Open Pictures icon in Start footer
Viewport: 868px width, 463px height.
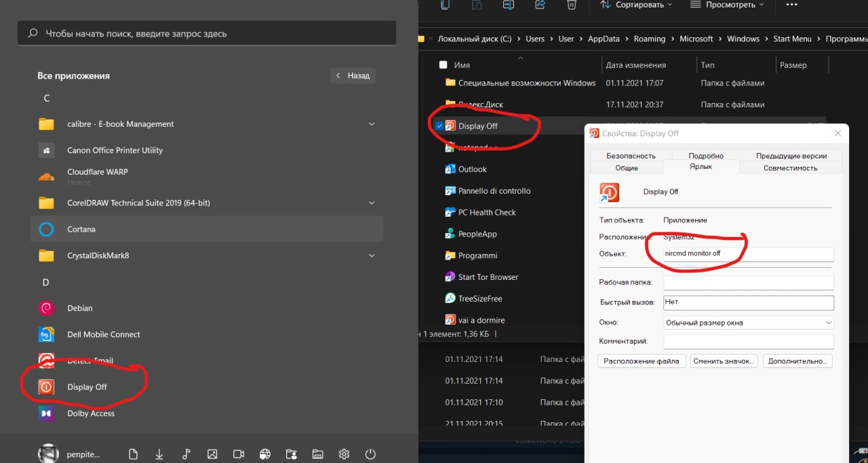coord(212,454)
